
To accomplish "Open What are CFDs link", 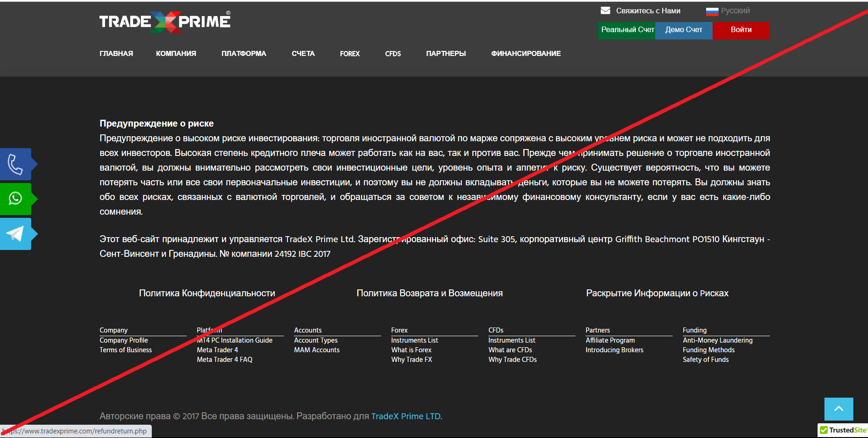I will [x=510, y=350].
